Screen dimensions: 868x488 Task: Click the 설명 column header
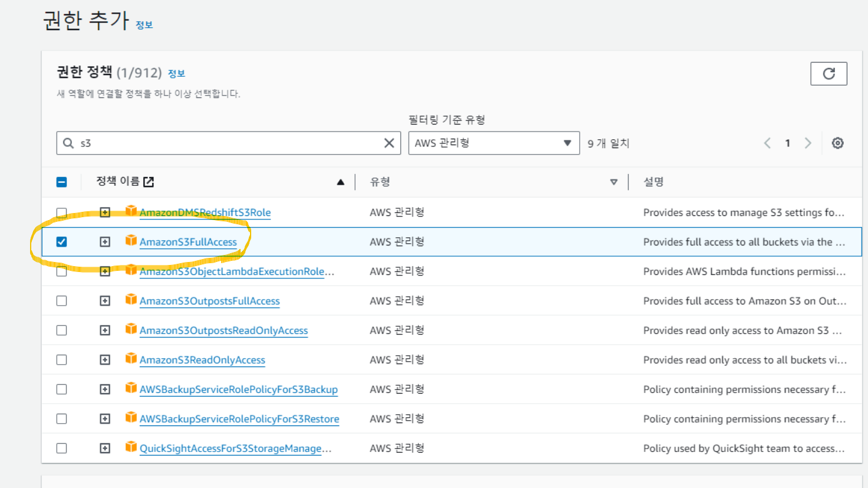653,182
